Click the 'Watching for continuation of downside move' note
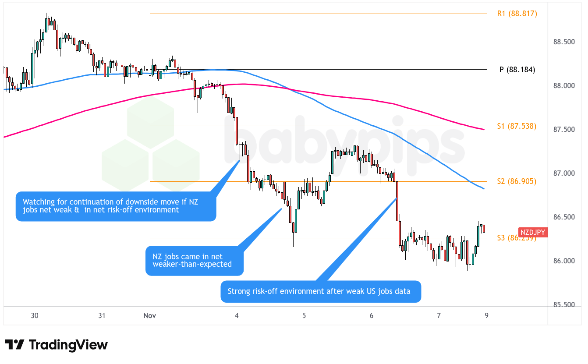The width and height of the screenshot is (588, 364). [x=116, y=206]
